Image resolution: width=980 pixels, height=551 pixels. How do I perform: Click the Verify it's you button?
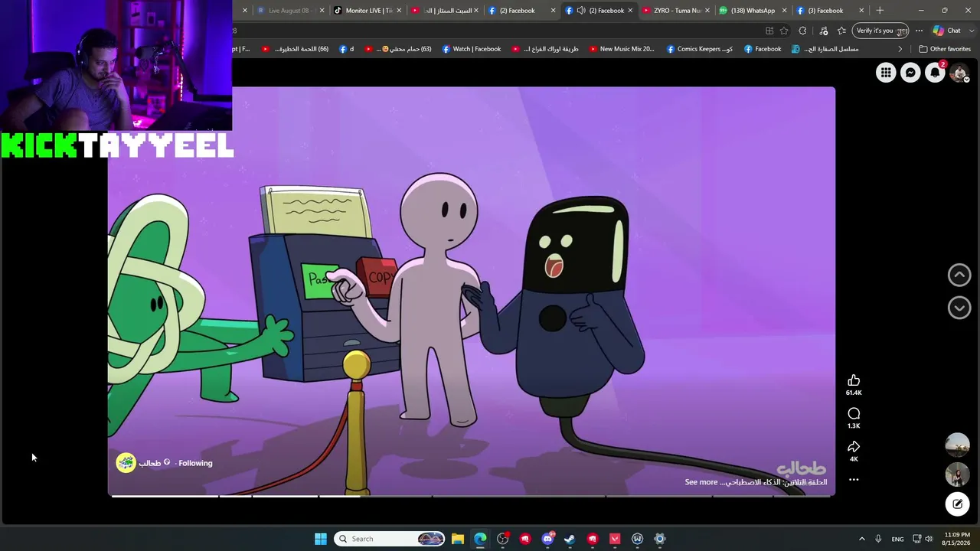pos(880,31)
